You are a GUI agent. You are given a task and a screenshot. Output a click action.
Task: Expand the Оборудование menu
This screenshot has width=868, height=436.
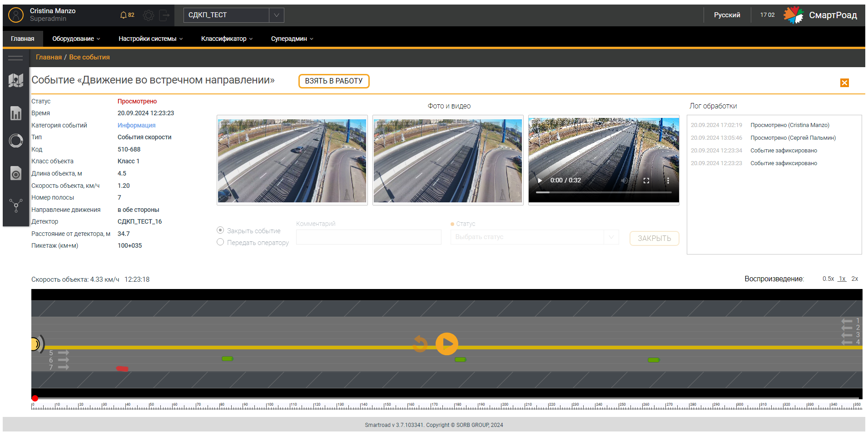[76, 39]
